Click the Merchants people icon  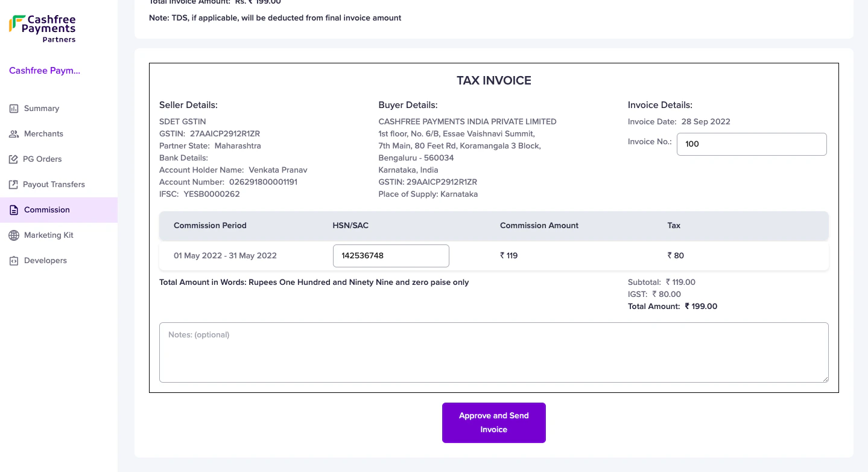coord(14,134)
